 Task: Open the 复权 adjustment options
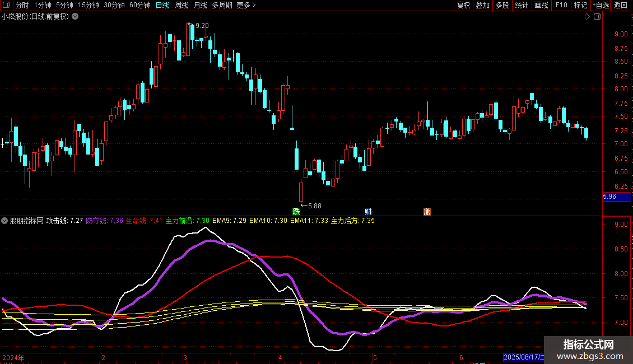click(x=463, y=5)
